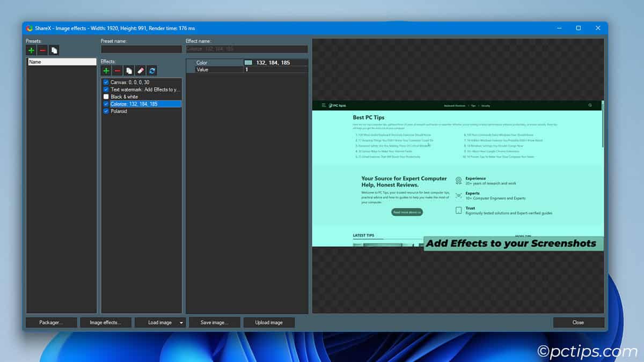Duplicate the selected Colorize effect

[128, 70]
